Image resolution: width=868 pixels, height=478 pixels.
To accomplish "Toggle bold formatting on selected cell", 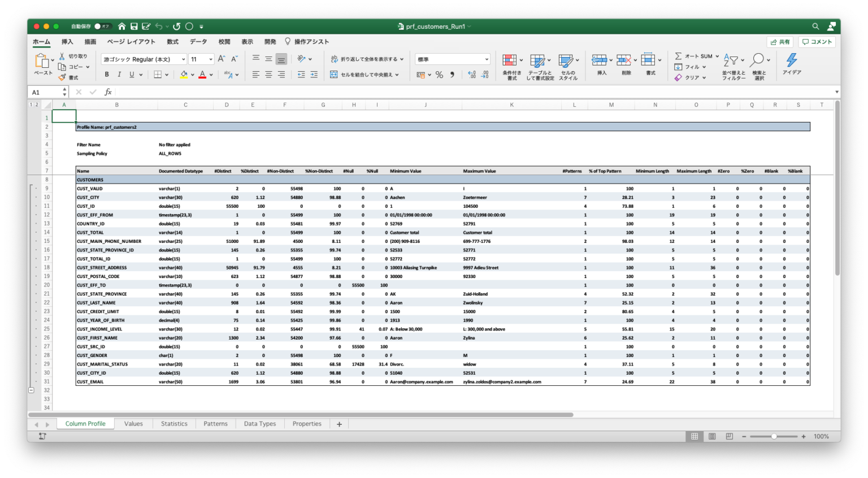I will [106, 74].
